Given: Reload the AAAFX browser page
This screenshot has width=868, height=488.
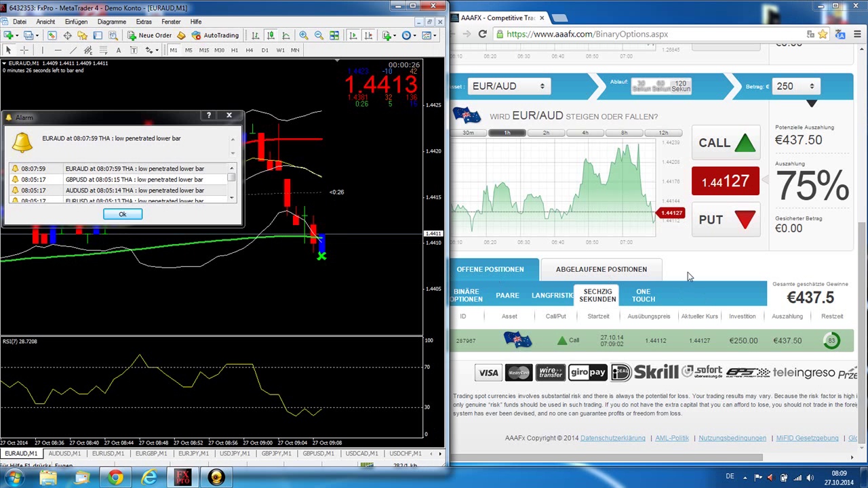Looking at the screenshot, I should pyautogui.click(x=482, y=34).
